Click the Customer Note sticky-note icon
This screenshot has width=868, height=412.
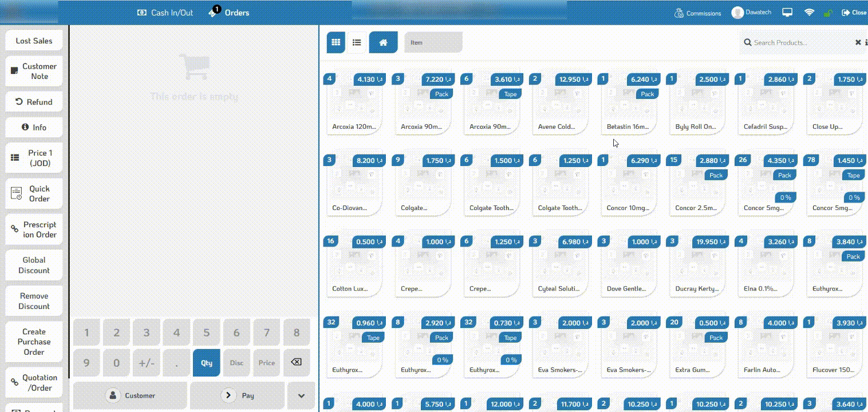coord(15,71)
